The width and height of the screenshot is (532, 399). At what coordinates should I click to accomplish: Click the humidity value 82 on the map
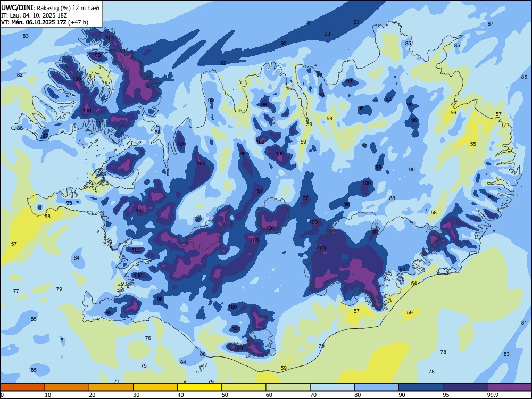point(20,74)
